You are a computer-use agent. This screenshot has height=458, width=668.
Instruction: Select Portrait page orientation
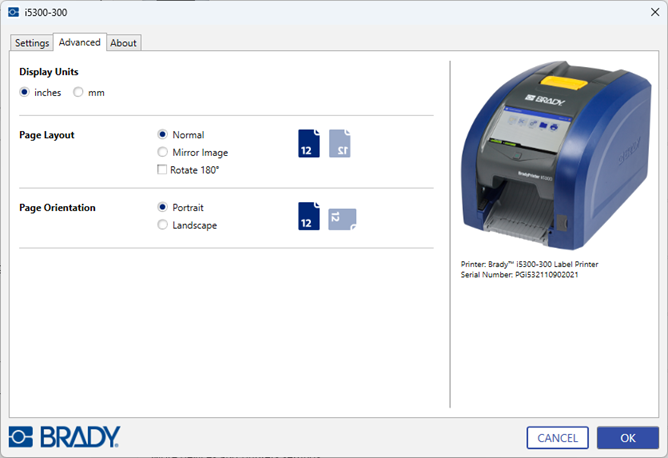(x=163, y=207)
